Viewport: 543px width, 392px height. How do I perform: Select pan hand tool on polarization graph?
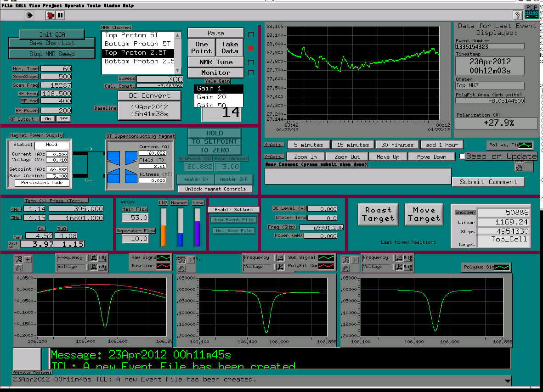click(x=519, y=168)
